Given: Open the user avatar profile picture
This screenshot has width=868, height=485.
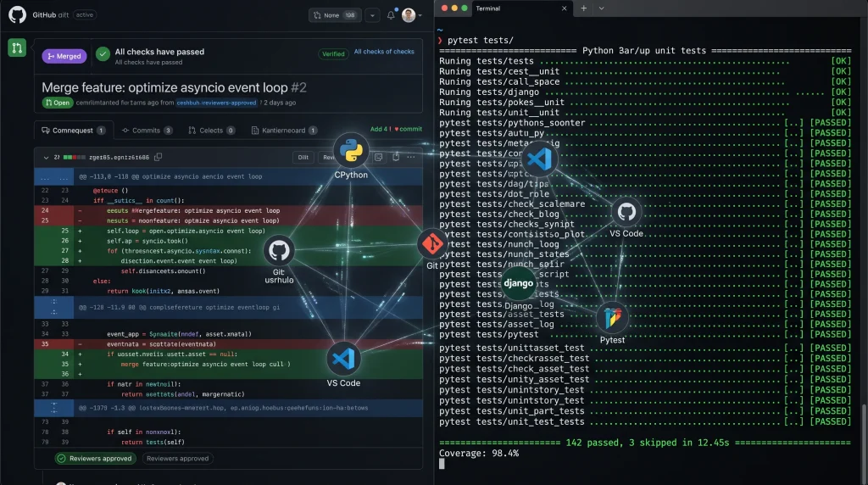Looking at the screenshot, I should [x=409, y=15].
